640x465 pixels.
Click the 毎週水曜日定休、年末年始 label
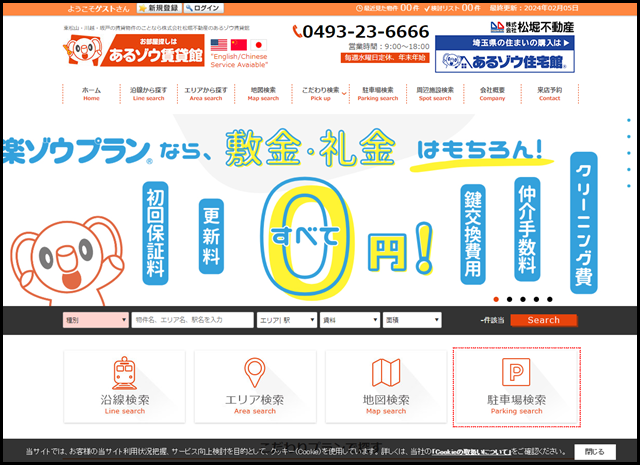pos(385,58)
